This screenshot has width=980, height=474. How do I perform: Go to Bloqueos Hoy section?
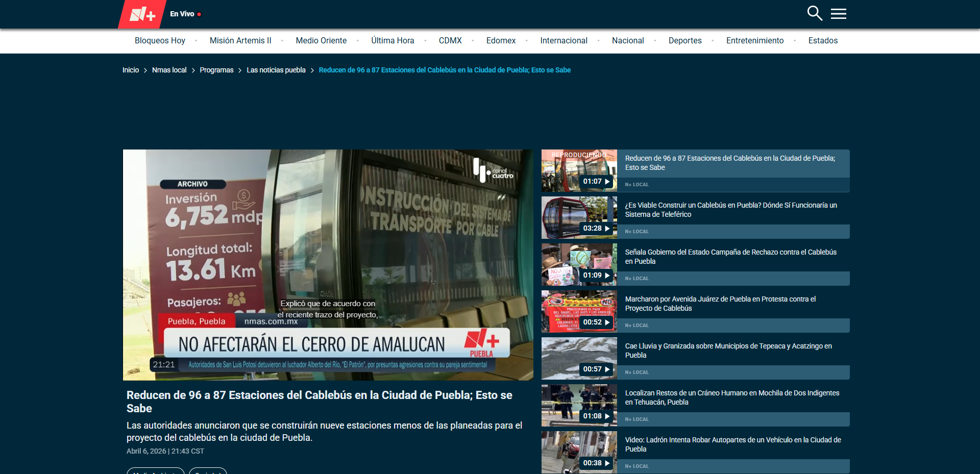(160, 41)
